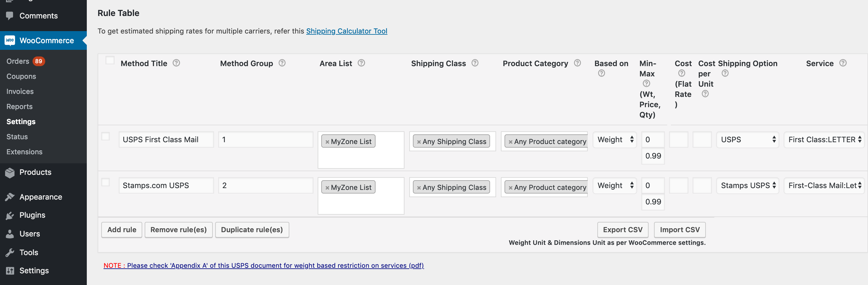Click the Area List box in first row
The height and width of the screenshot is (285, 868).
click(x=361, y=150)
